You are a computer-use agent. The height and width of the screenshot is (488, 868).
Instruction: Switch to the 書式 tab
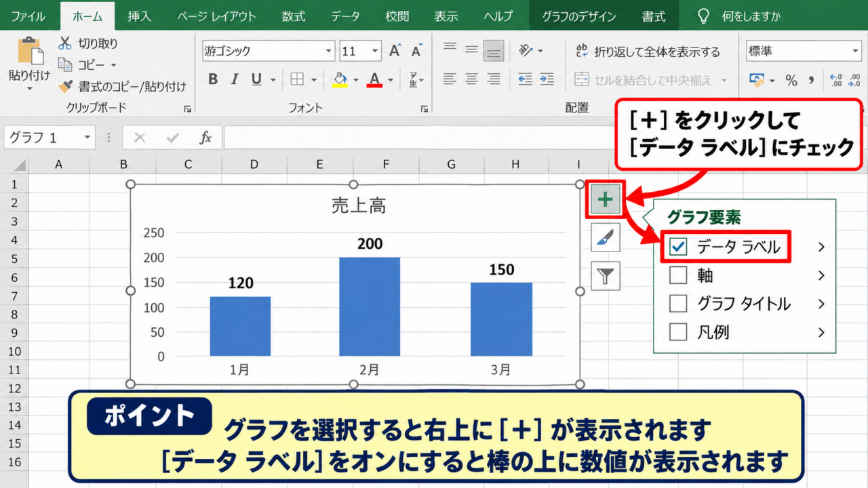pos(654,16)
